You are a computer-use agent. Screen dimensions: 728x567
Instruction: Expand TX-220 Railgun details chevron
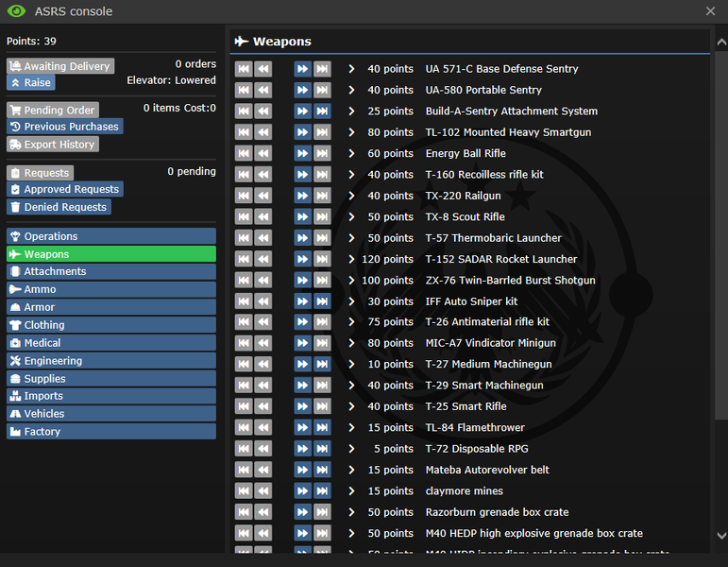(x=351, y=196)
